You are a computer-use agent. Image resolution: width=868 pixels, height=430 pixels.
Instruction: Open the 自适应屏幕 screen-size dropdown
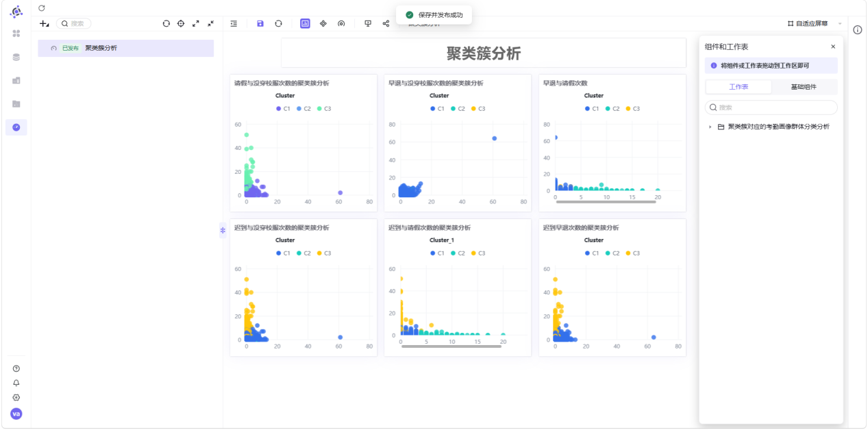point(815,23)
